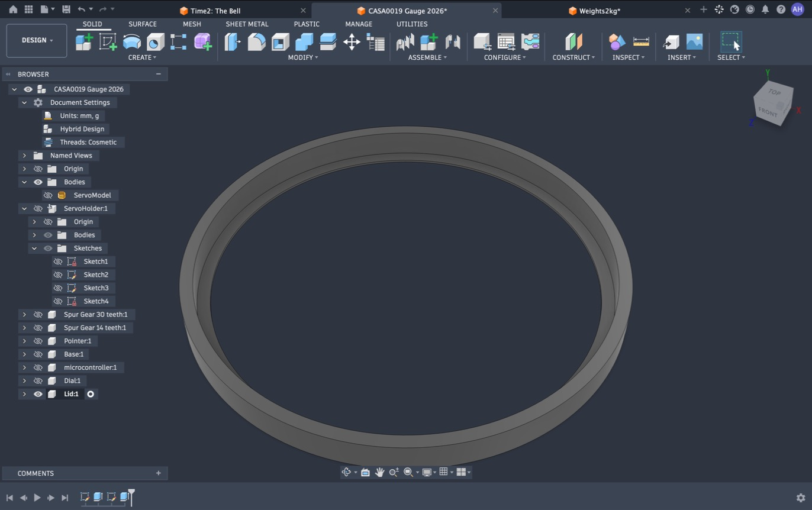Click the ViewCube FRONT face
The height and width of the screenshot is (510, 812).
[x=768, y=112]
